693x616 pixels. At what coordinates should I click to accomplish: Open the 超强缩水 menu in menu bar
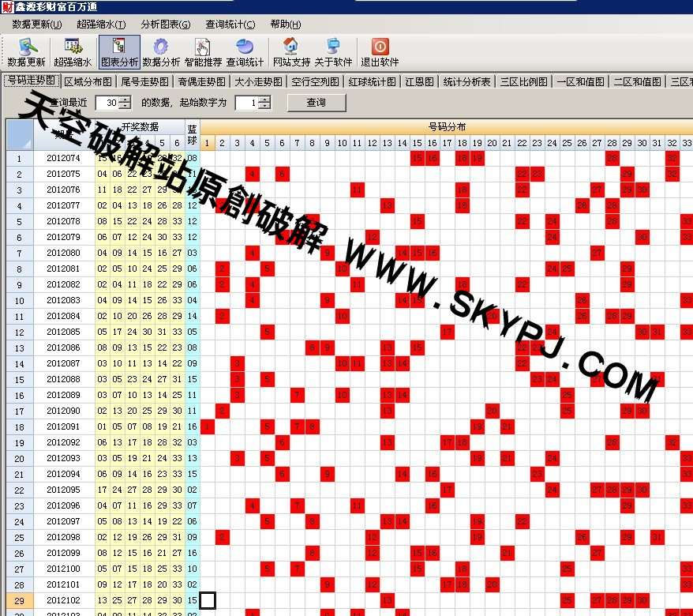click(101, 24)
